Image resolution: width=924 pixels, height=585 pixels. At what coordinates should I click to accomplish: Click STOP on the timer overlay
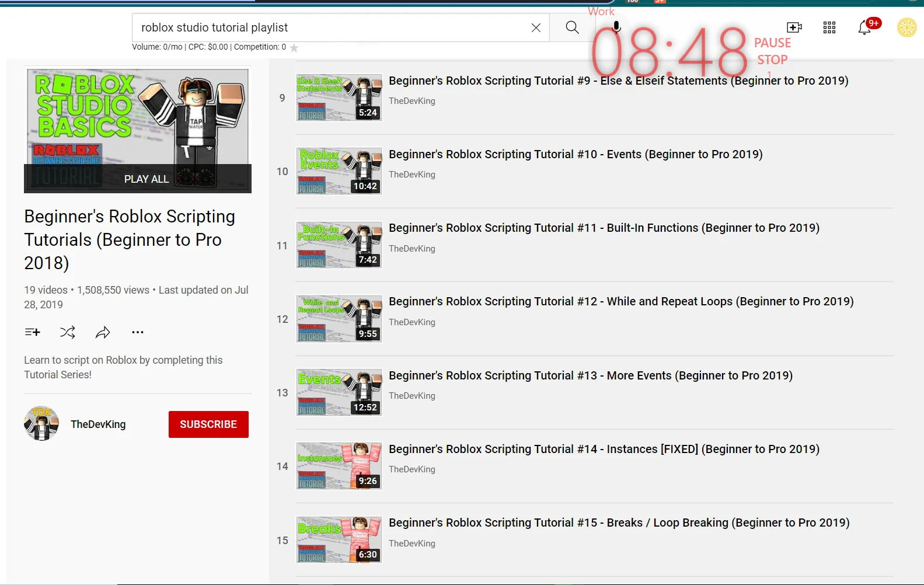pyautogui.click(x=772, y=60)
